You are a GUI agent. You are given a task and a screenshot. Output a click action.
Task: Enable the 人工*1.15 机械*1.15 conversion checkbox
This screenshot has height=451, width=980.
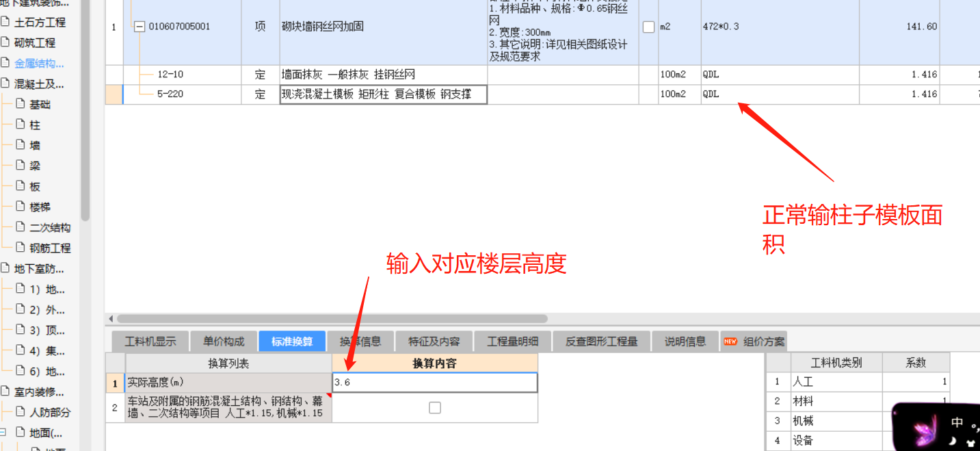point(434,408)
